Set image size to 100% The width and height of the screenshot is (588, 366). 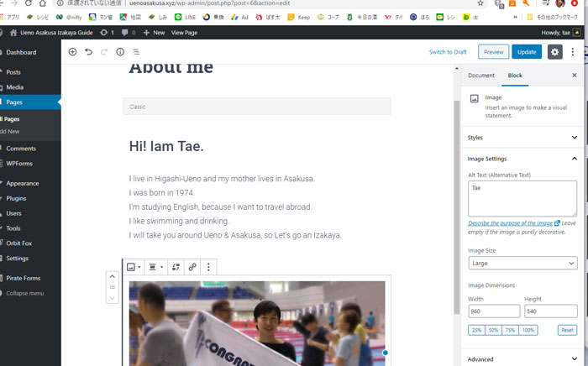[528, 330]
